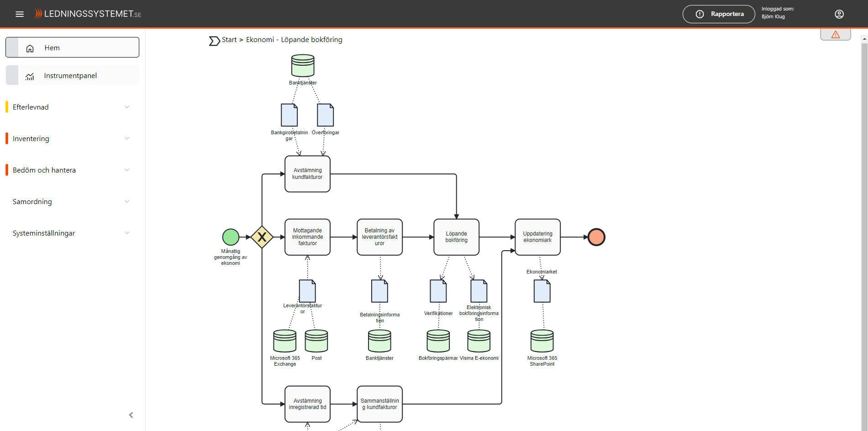Click the Start breadcrumb link
Image resolution: width=868 pixels, height=431 pixels.
click(229, 40)
